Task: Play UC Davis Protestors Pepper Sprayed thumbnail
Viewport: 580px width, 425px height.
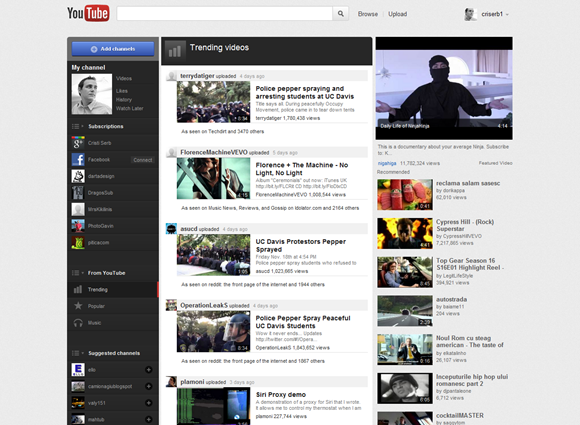Action: (213, 255)
